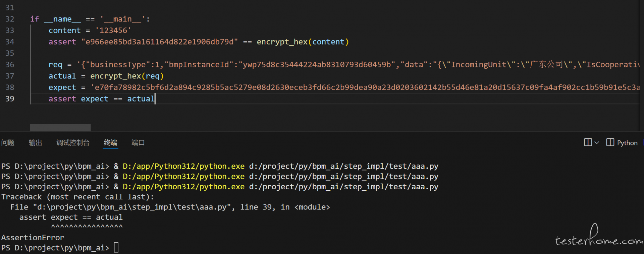Select the 终端 tab
The image size is (644, 254).
pyautogui.click(x=111, y=143)
